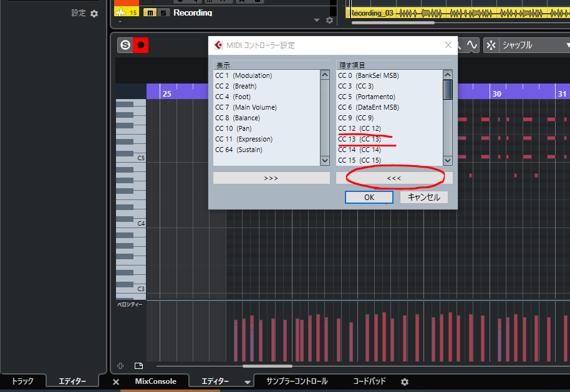Select the Recording_03 audio clip

pos(458,14)
